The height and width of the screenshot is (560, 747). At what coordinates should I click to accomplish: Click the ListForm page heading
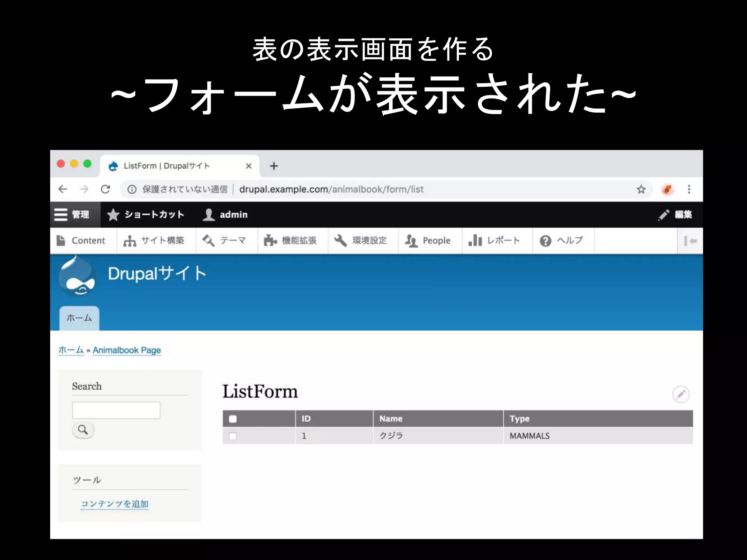(x=260, y=392)
